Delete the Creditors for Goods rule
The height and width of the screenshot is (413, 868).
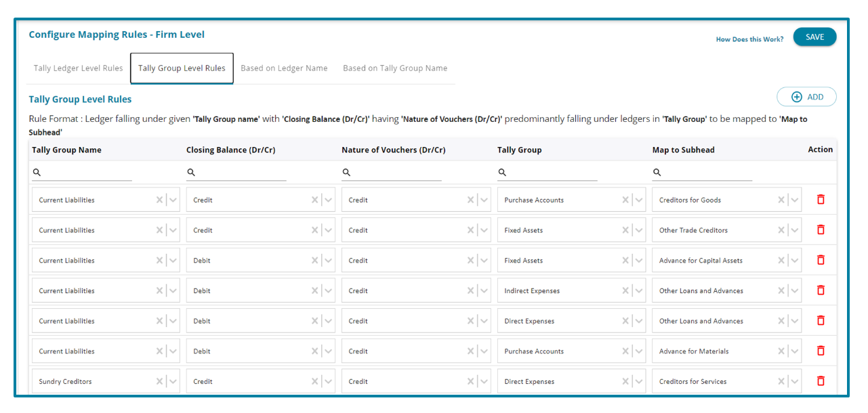click(821, 200)
